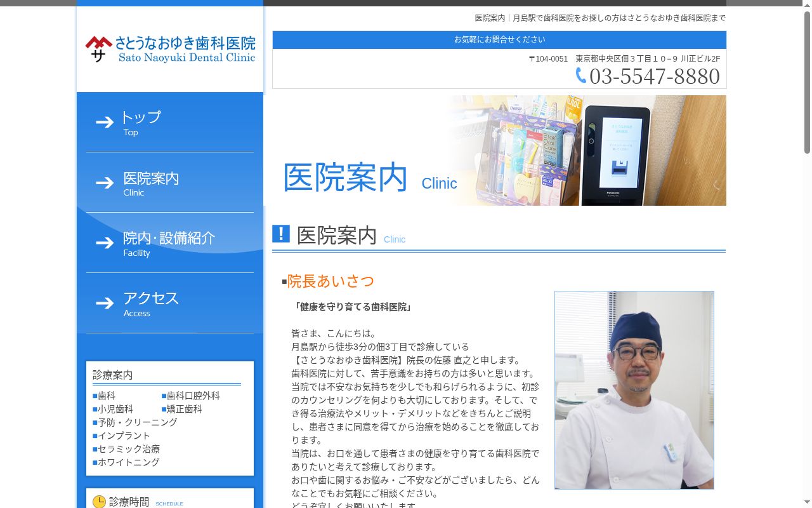Viewport: 812px width, 508px height.
Task: Click the arrow icon beside 医院案内
Action: 105,183
